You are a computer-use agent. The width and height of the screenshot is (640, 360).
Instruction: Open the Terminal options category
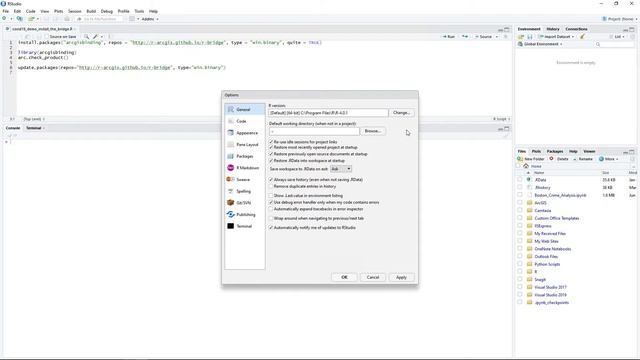tap(244, 226)
